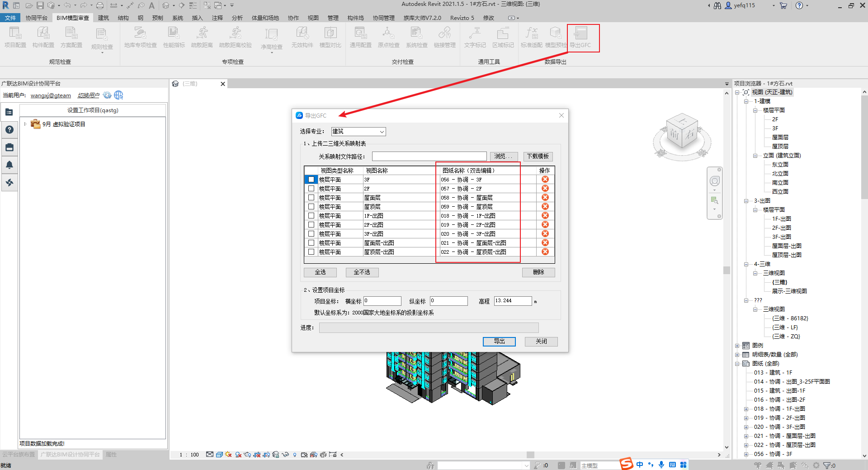Click the 导出 button in the dialog
The image size is (868, 470).
tap(499, 342)
